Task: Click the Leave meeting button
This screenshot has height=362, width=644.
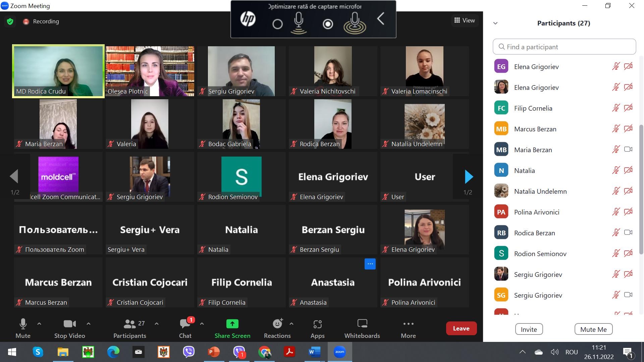Action: pos(461,328)
